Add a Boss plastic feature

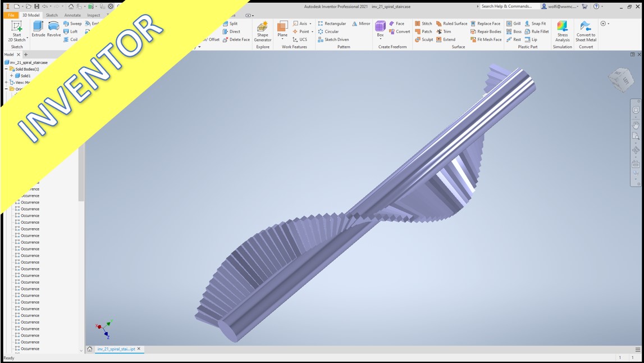[514, 31]
